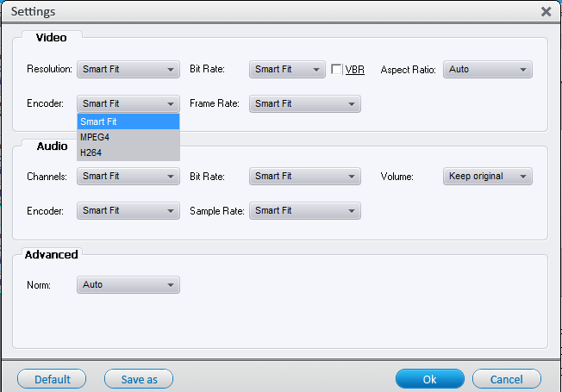Expand the Sample Rate dropdown
This screenshot has height=392, width=562.
coord(304,211)
